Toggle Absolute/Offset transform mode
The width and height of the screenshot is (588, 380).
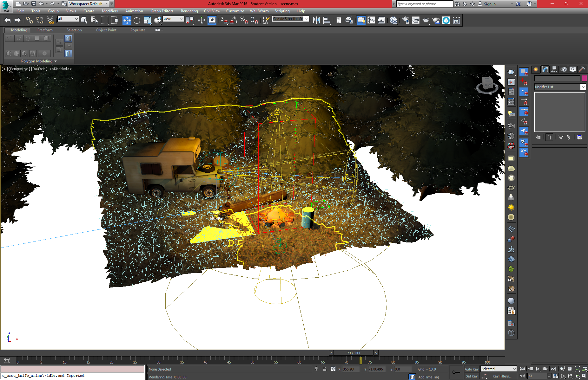pyautogui.click(x=333, y=369)
